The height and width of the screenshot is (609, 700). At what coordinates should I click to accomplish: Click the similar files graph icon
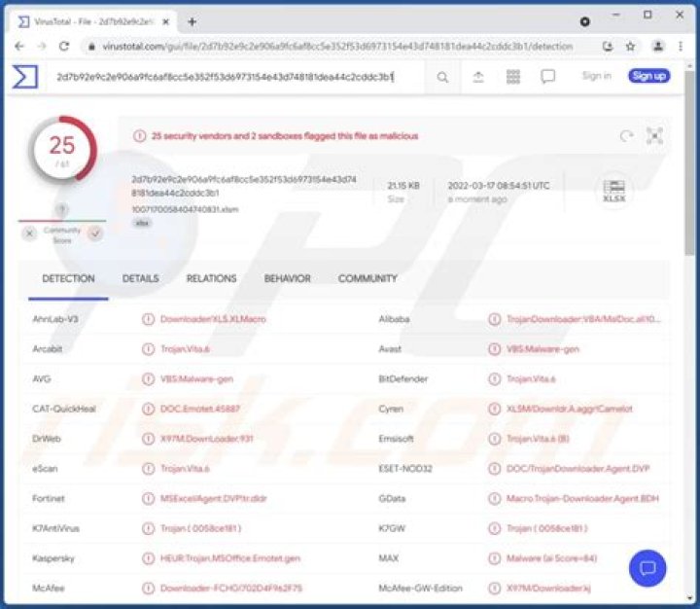[x=654, y=137]
